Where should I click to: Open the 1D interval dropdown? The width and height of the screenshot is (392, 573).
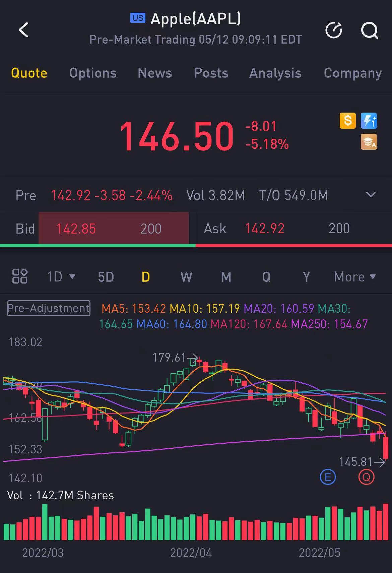61,277
